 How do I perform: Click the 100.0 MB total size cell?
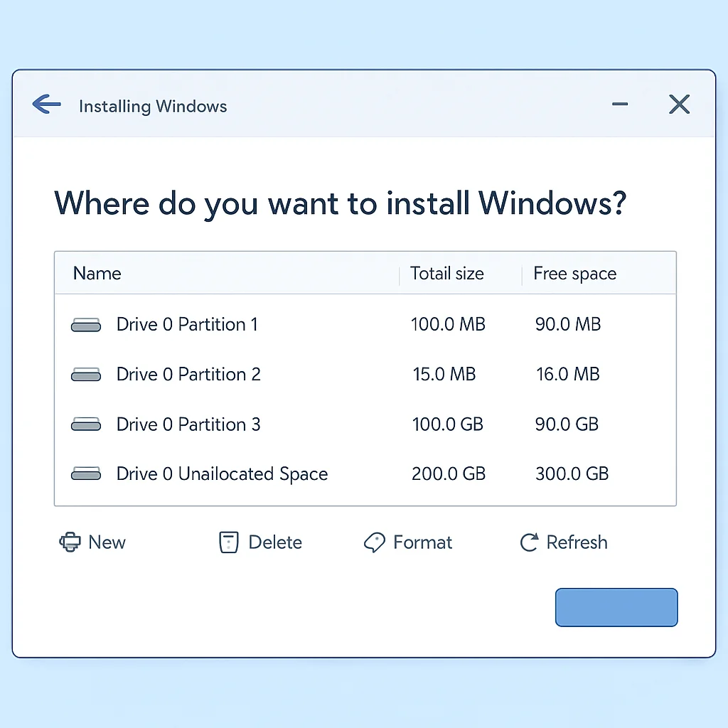tap(448, 324)
